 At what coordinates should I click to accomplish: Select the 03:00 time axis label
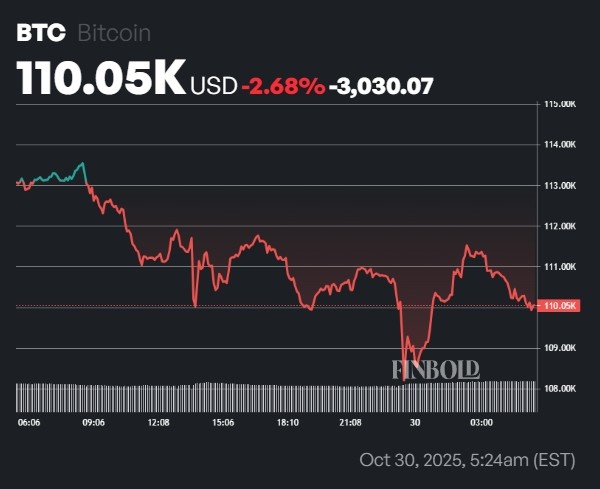coord(481,423)
